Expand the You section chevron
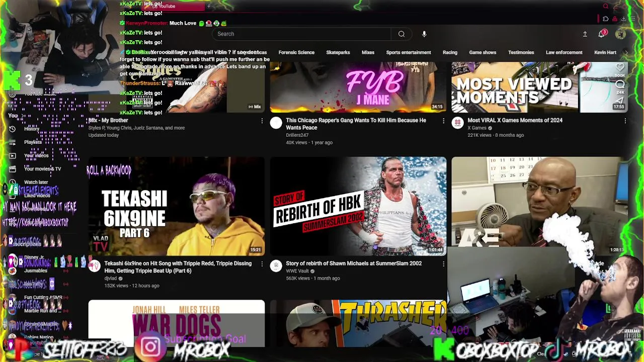 pyautogui.click(x=23, y=116)
